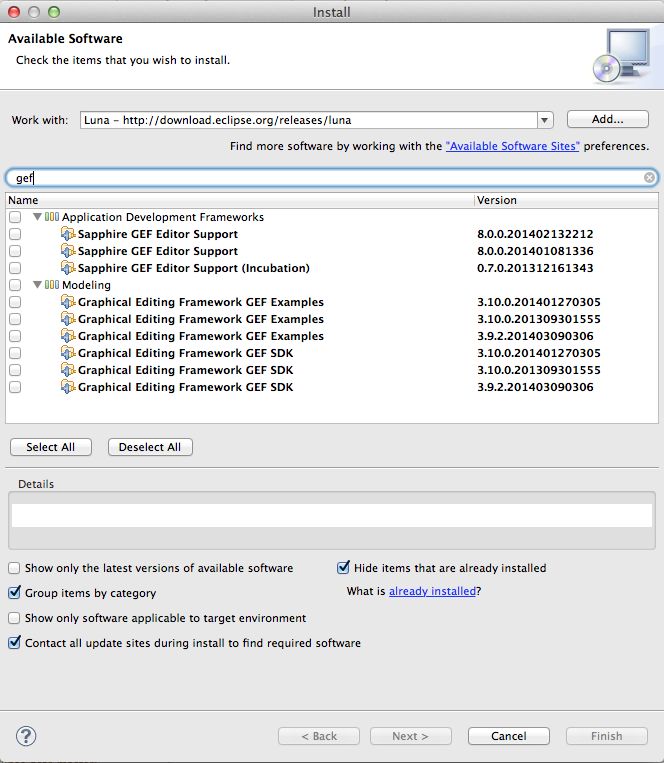Check GEF SDK version 3.10.0.201401270305
The width and height of the screenshot is (664, 763).
point(15,353)
